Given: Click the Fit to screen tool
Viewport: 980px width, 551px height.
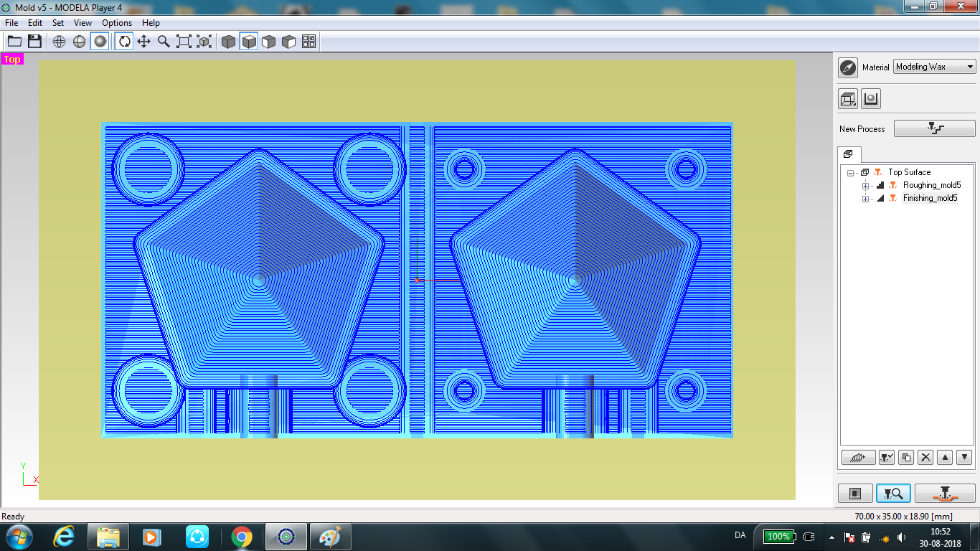Looking at the screenshot, I should [x=184, y=42].
